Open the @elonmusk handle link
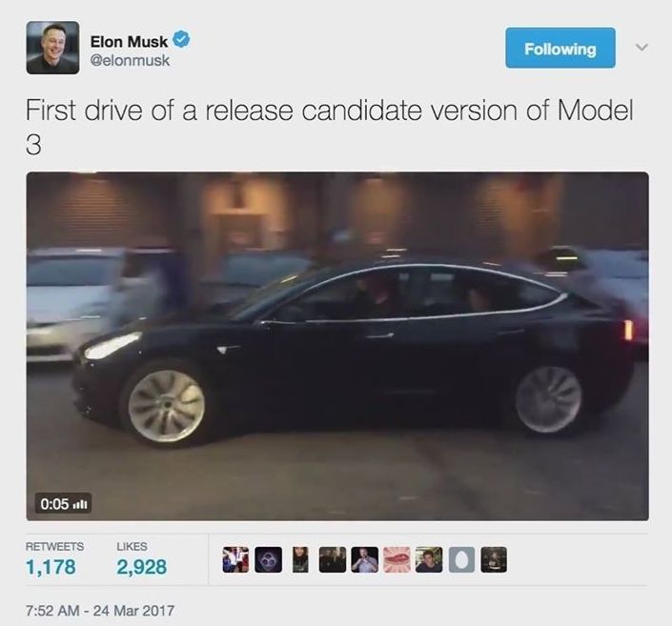Image resolution: width=672 pixels, height=626 pixels. tap(130, 60)
